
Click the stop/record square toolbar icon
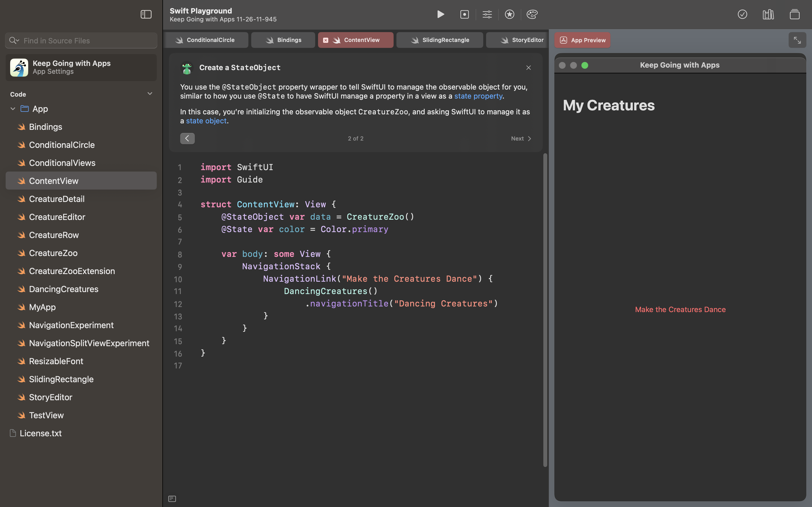[x=464, y=14]
